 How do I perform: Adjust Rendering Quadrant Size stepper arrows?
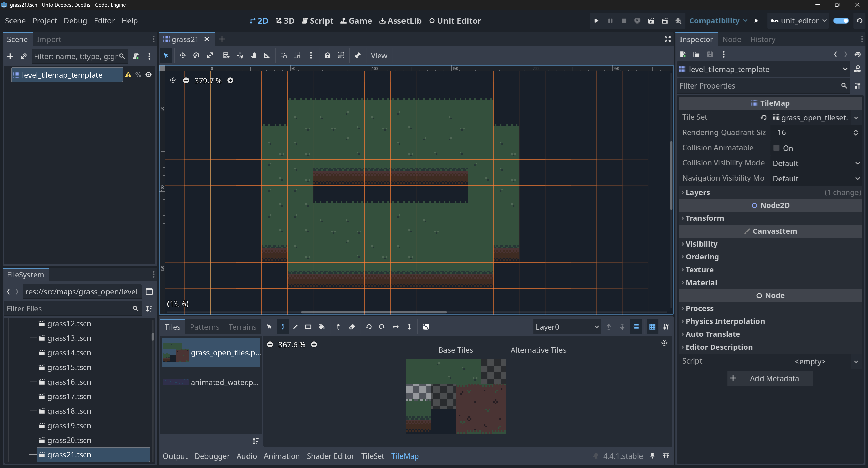856,133
